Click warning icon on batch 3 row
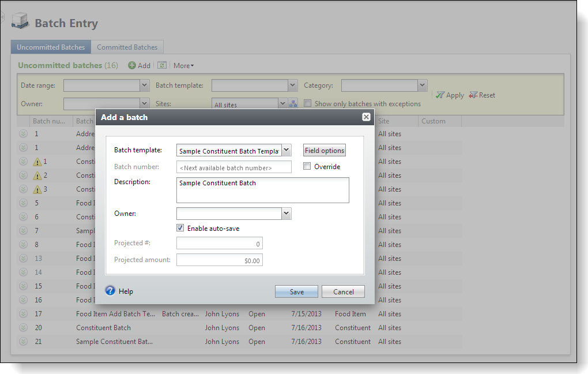 pos(37,190)
